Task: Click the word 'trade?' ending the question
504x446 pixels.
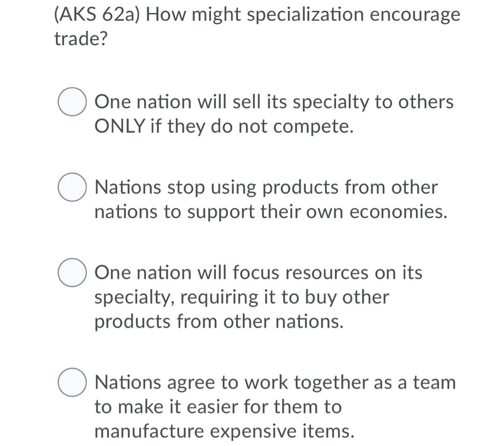Action: pos(81,39)
